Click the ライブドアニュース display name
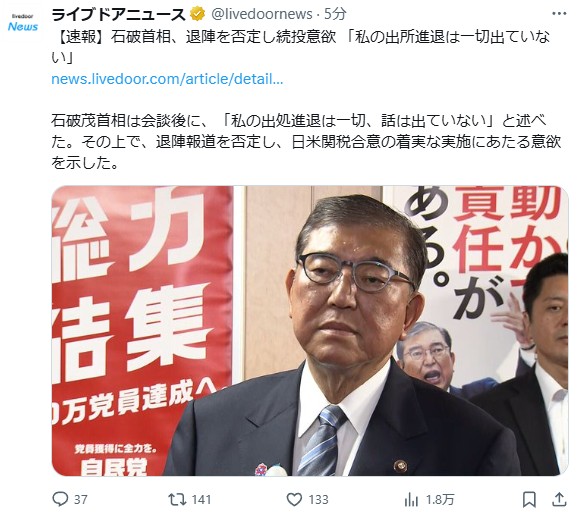 tap(119, 14)
